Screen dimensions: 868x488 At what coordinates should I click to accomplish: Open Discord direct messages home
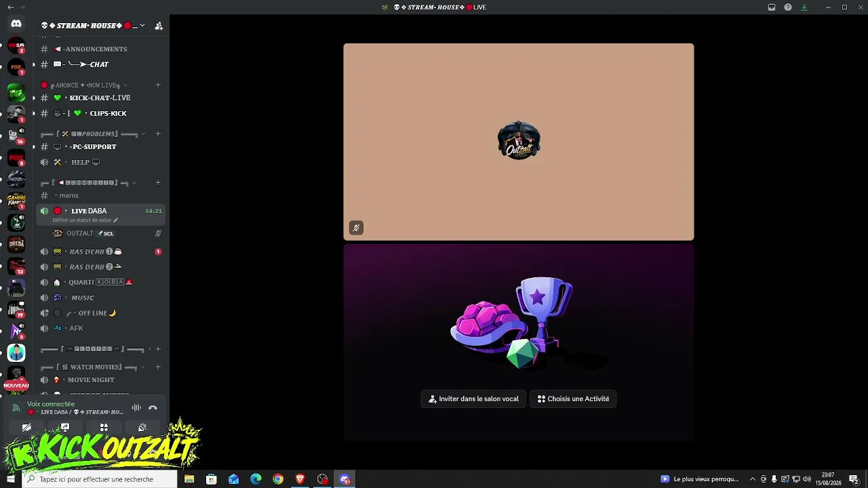coord(16,24)
